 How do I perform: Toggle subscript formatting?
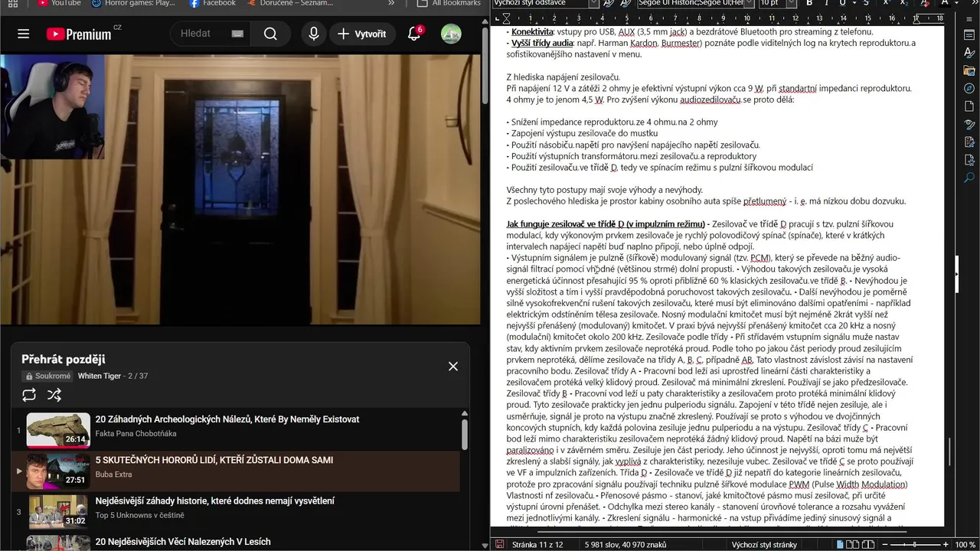coord(904,3)
